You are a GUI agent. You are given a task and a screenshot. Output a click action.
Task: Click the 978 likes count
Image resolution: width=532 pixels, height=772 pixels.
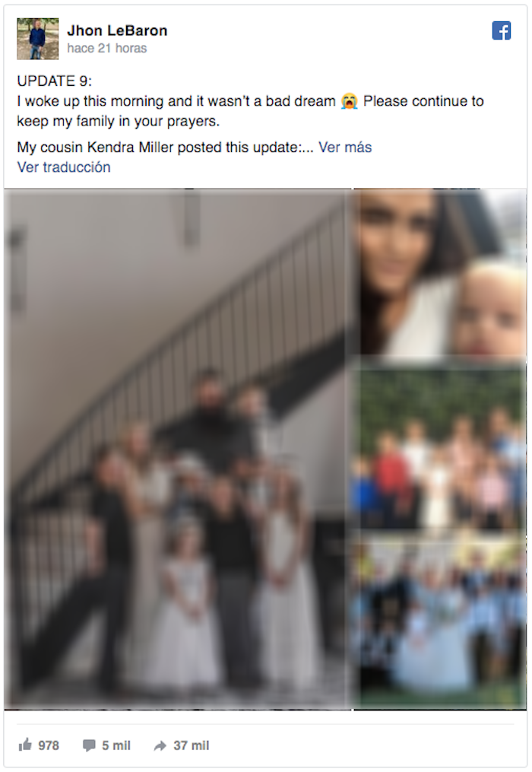49,745
